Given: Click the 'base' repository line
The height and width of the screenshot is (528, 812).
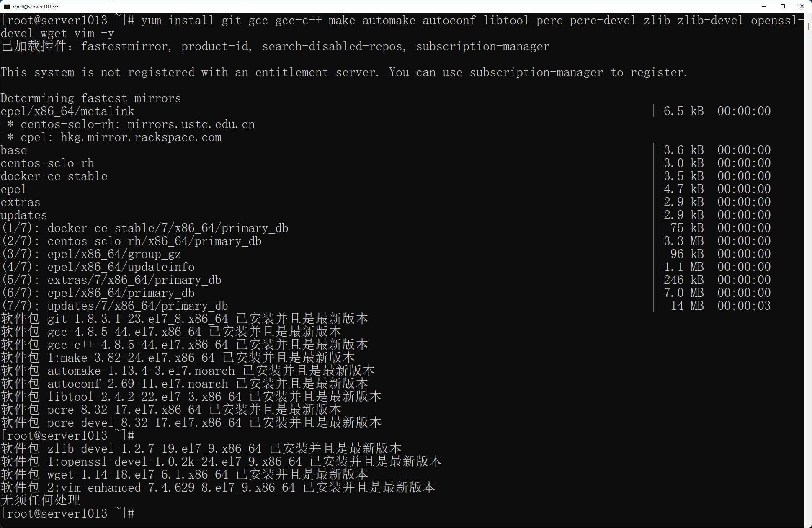Looking at the screenshot, I should (14, 150).
